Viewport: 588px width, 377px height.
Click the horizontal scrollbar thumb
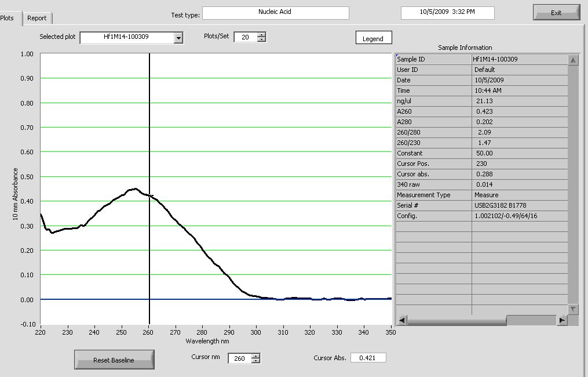point(456,320)
